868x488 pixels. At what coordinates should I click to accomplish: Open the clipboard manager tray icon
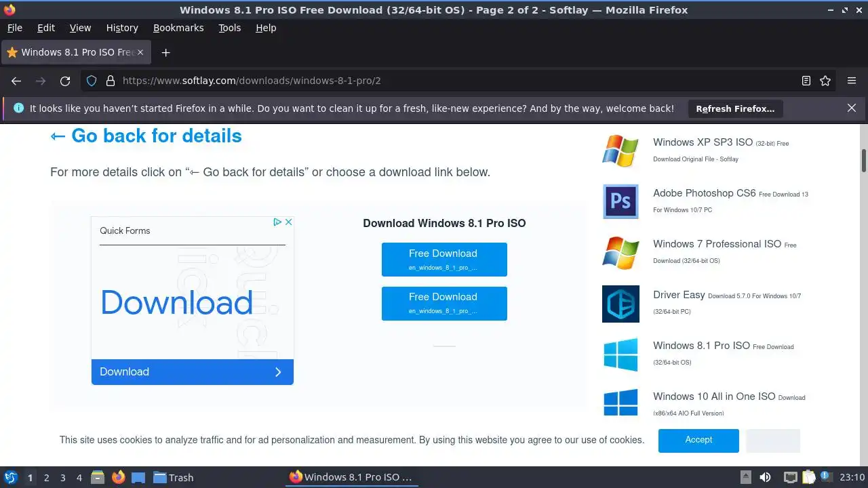coord(808,477)
